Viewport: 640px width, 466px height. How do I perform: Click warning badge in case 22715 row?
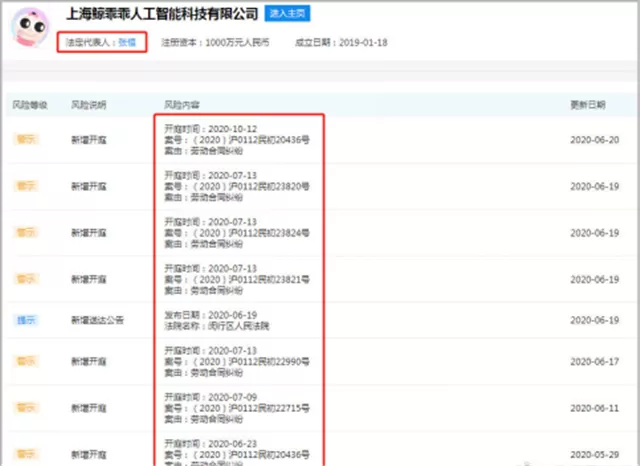(26, 408)
